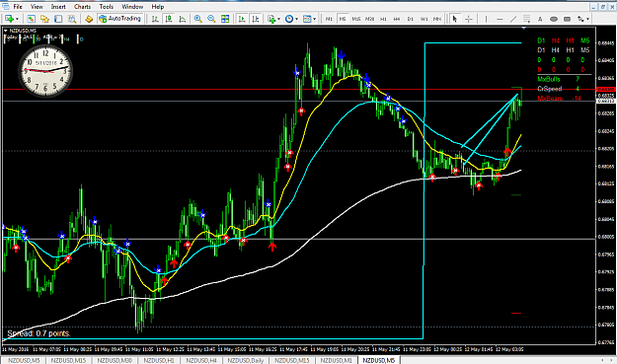Open the Periods clock icon

(x=289, y=19)
